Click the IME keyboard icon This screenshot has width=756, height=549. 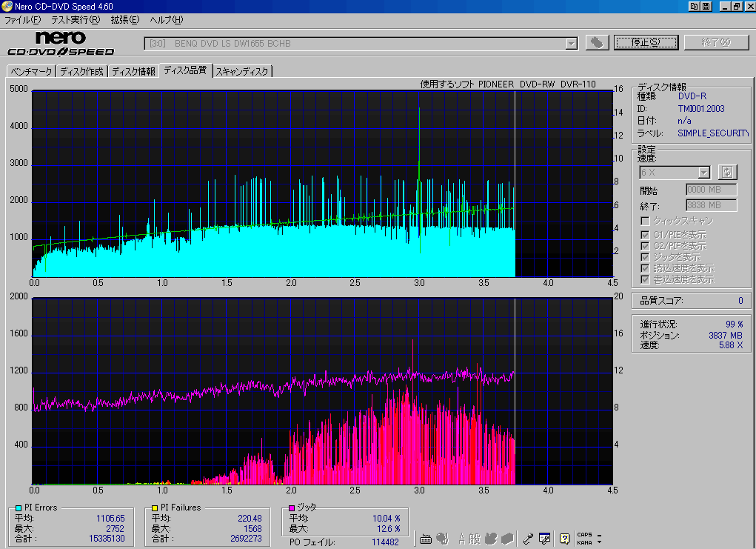(425, 539)
